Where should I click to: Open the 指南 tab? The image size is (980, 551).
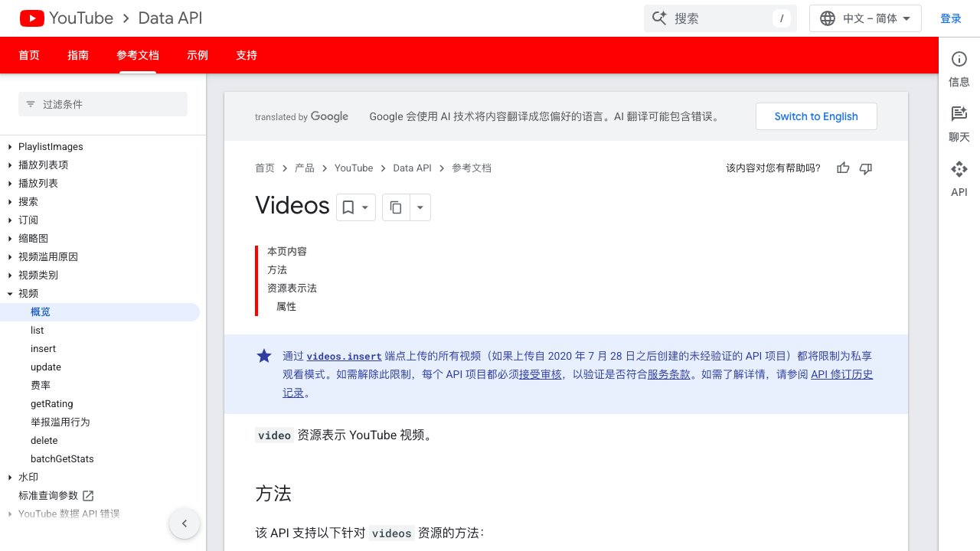[78, 55]
